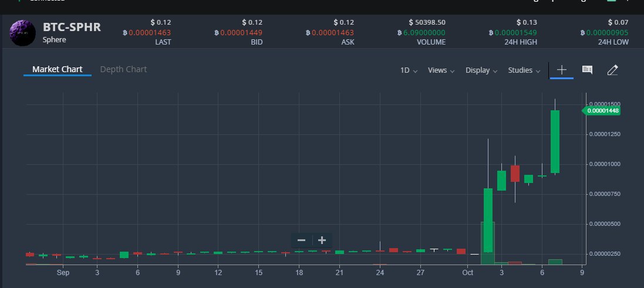Switch to Market Chart tab
Image resolution: width=644 pixels, height=288 pixels.
click(x=58, y=69)
